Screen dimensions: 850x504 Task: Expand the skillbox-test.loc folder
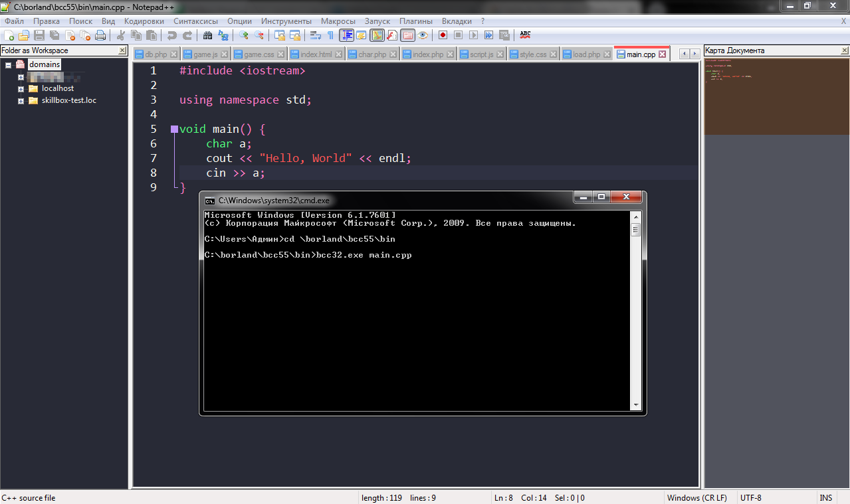pyautogui.click(x=21, y=101)
